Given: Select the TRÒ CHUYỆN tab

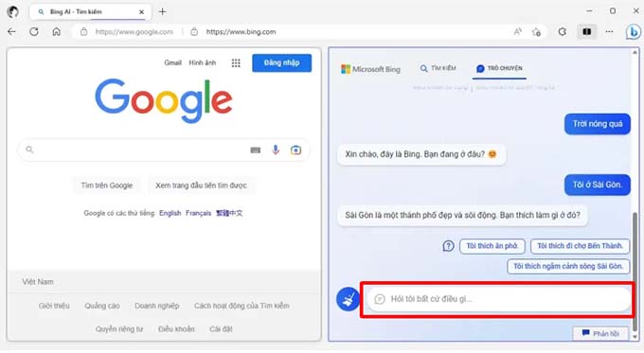Looking at the screenshot, I should (x=499, y=68).
